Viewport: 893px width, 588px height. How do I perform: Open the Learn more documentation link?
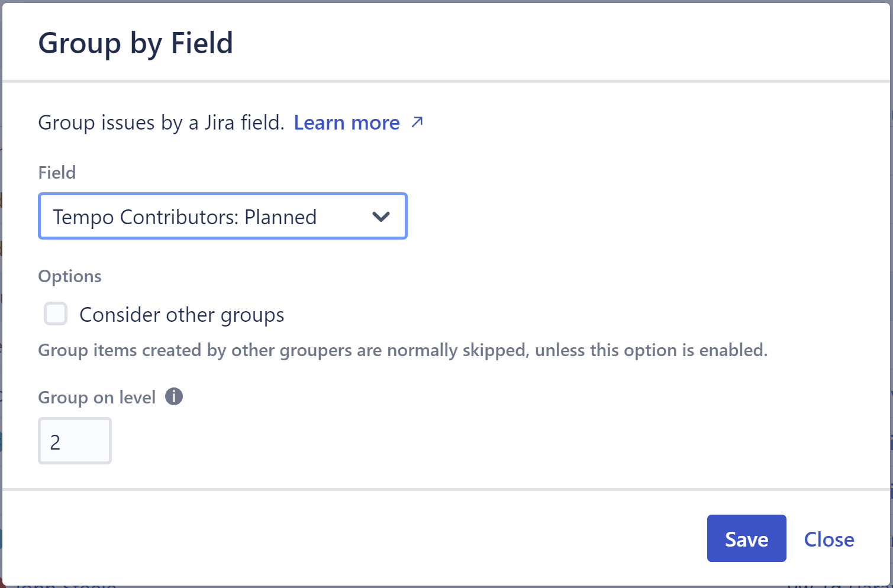point(346,122)
